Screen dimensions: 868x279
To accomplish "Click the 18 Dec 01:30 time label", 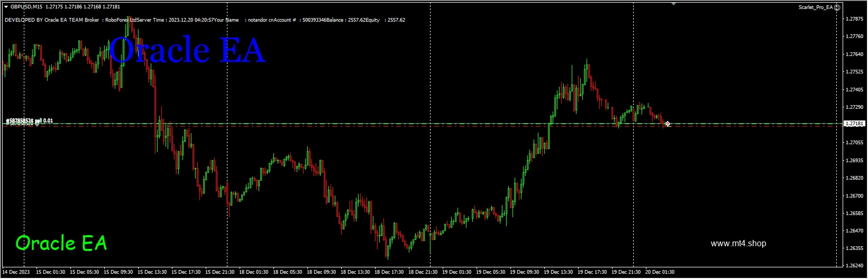I will click(x=254, y=272).
